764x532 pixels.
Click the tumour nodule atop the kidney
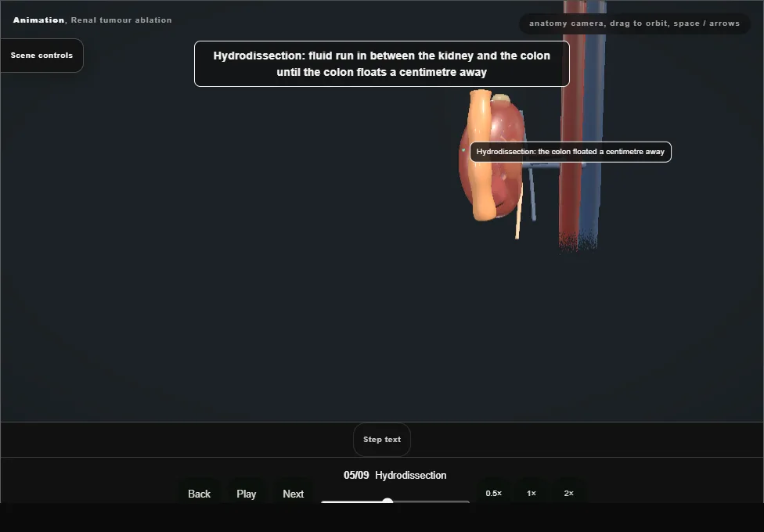point(500,98)
